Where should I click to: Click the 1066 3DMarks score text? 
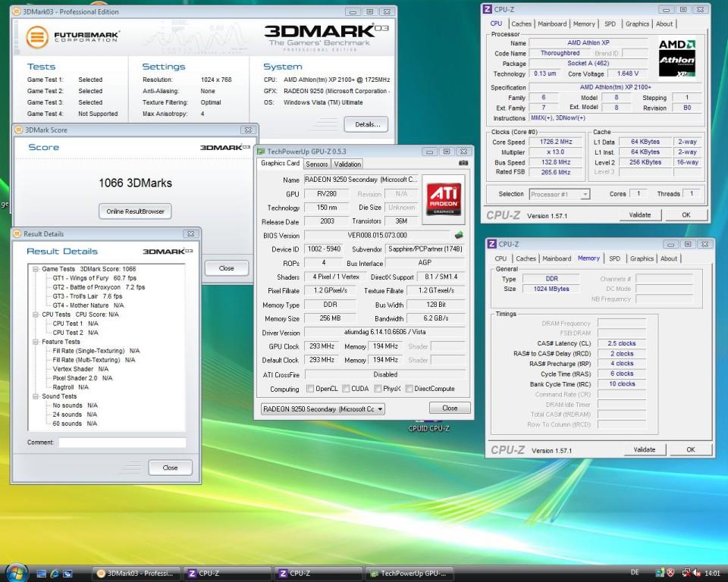click(135, 183)
